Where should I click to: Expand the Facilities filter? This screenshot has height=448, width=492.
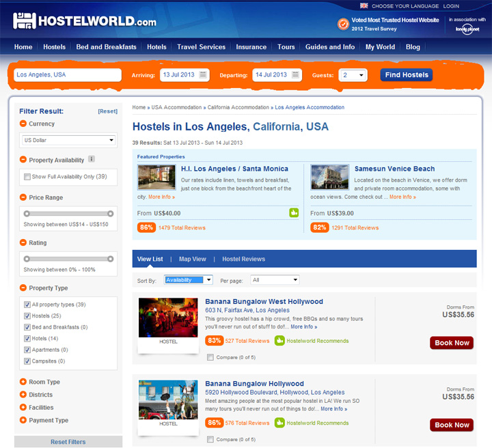pos(23,407)
